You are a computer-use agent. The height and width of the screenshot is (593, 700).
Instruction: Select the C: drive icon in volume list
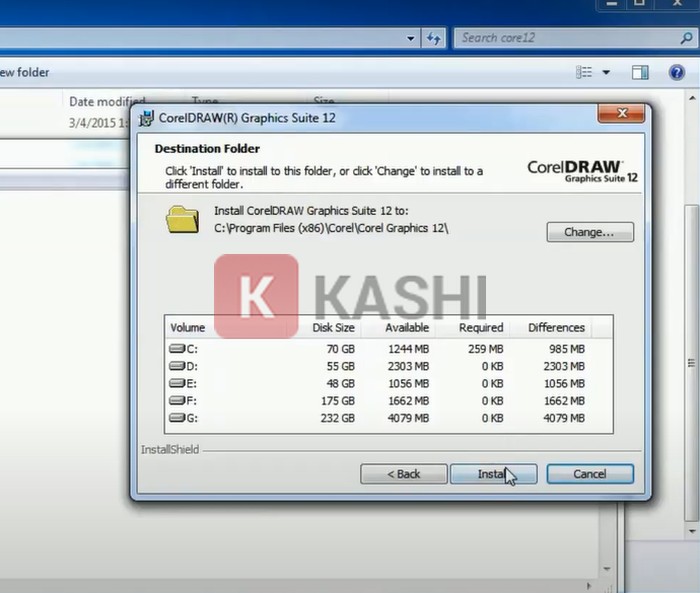[x=178, y=348]
